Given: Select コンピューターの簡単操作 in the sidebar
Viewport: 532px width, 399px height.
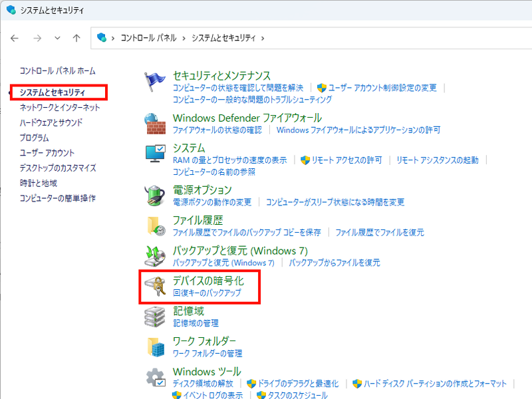Looking at the screenshot, I should 57,198.
